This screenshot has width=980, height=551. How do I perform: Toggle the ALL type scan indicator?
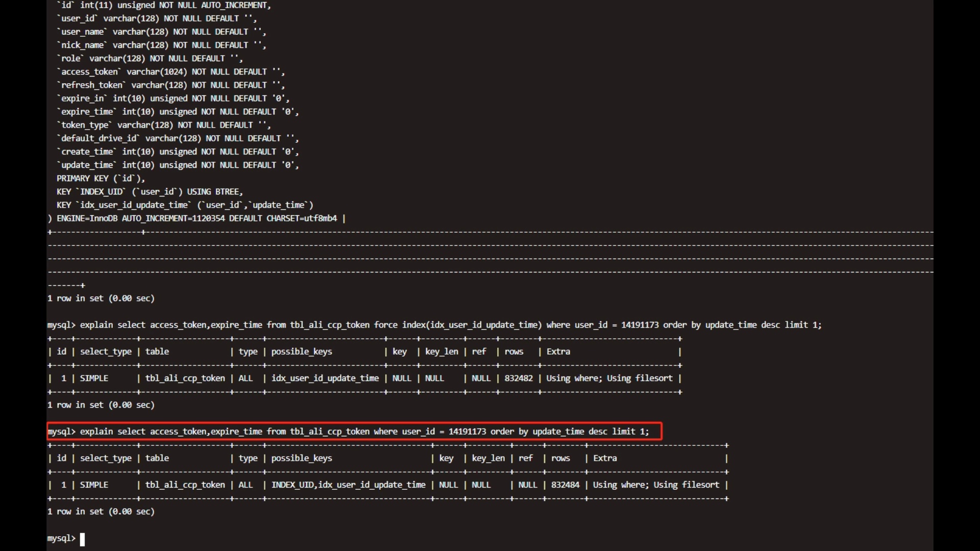point(244,484)
